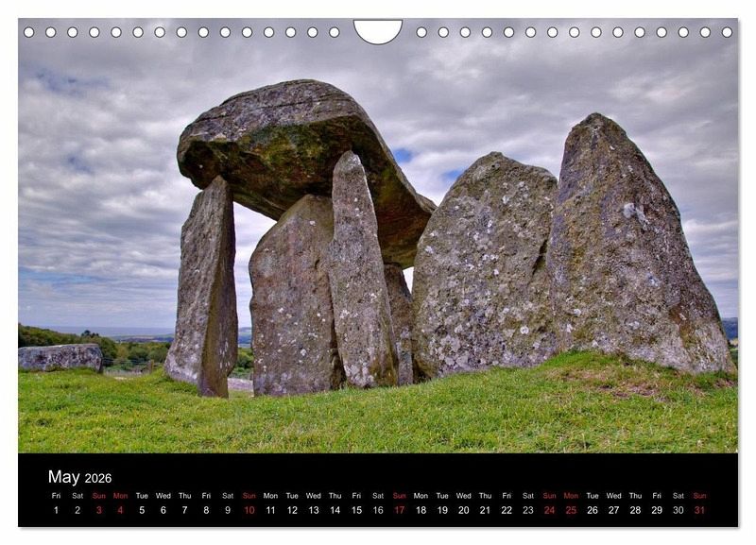Select day 12 in the calendar
Viewport: 756px width, 545px height.
click(292, 510)
